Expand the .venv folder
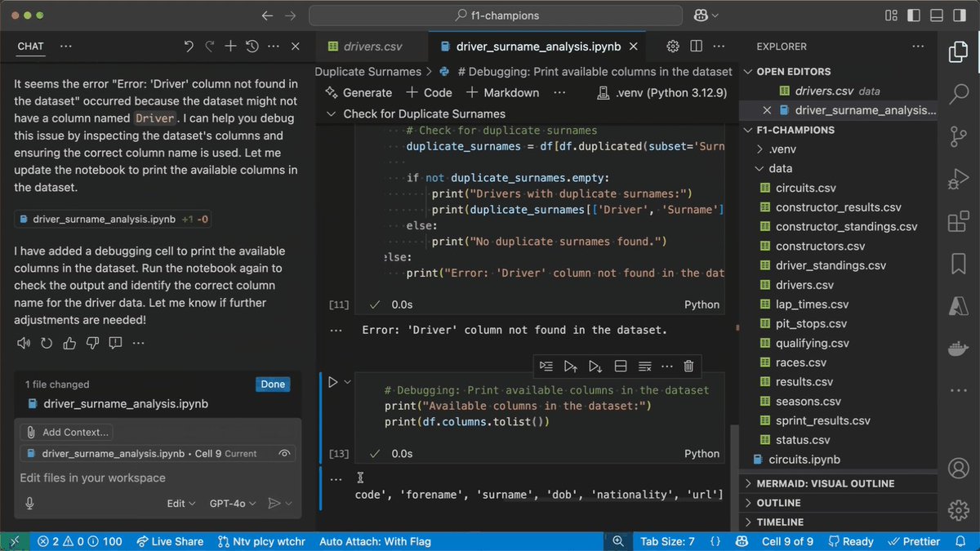This screenshot has width=980, height=551. coord(838,149)
